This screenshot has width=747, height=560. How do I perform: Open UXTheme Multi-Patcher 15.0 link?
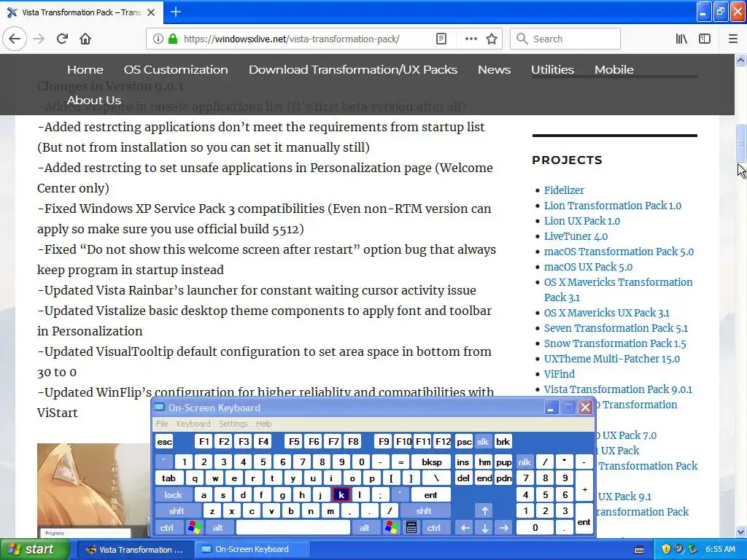pos(612,359)
